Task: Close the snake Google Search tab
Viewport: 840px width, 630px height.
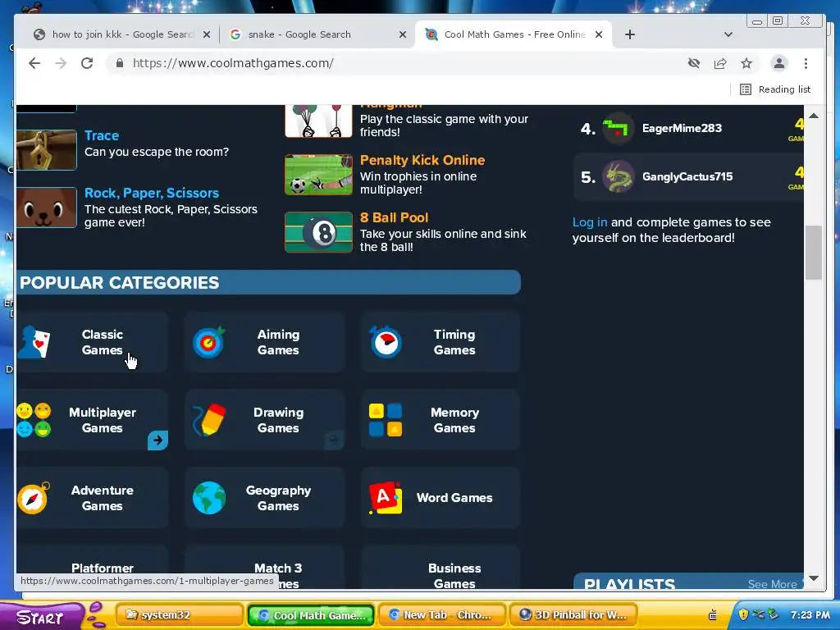Action: click(x=403, y=34)
